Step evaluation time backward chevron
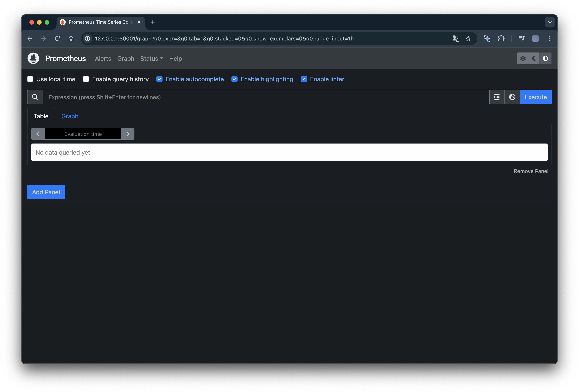The width and height of the screenshot is (579, 392). [38, 134]
